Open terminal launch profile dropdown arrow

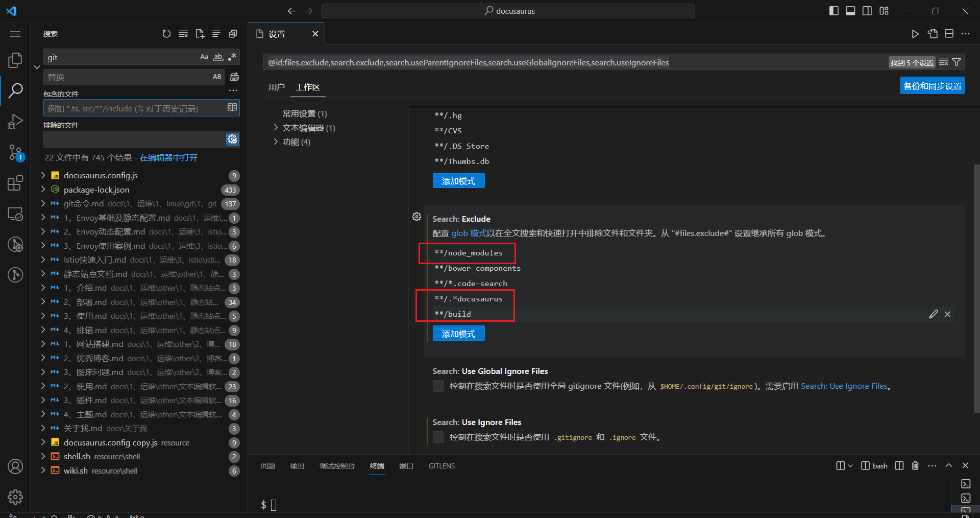[850, 465]
